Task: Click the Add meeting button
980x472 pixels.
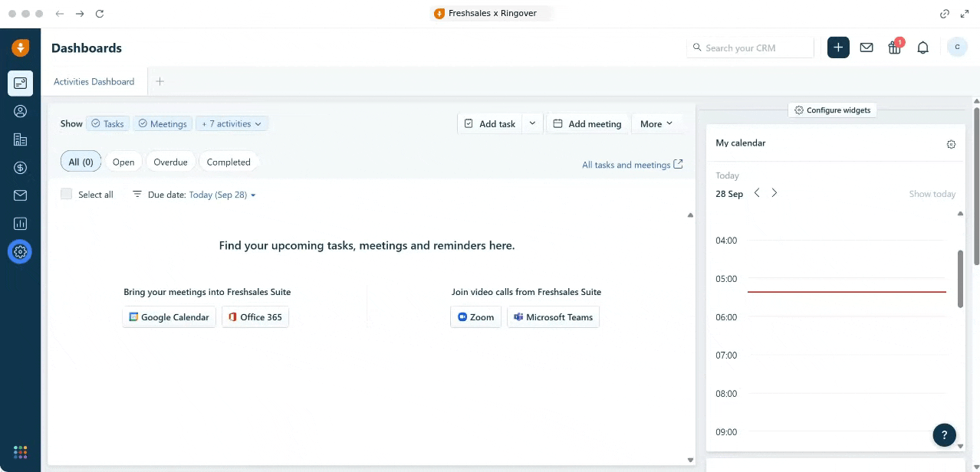Action: 587,123
